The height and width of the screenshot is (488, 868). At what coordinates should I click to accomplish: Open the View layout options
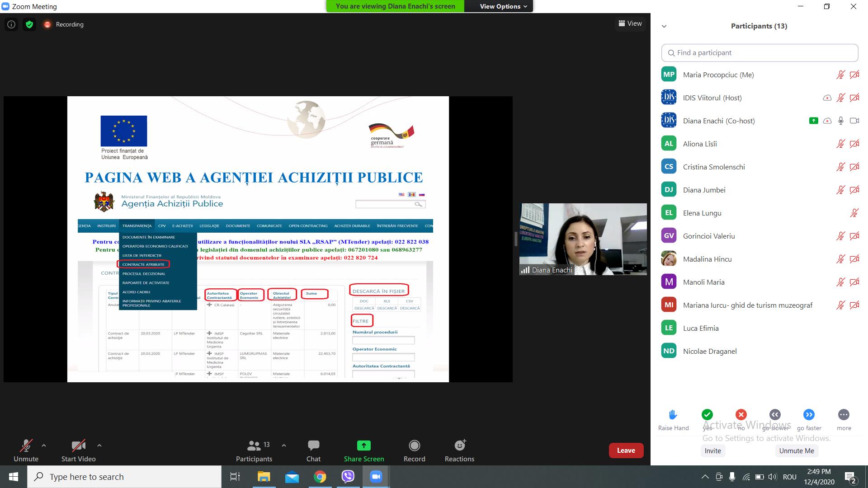[630, 23]
